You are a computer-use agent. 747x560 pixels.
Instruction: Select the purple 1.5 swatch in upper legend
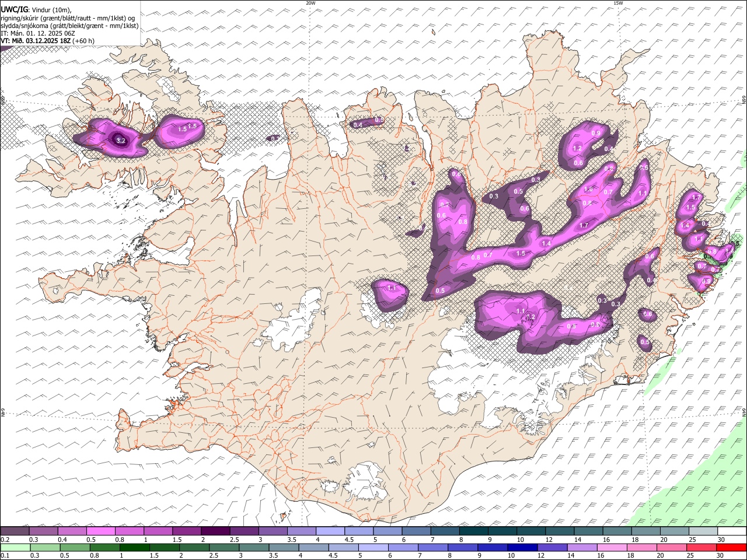click(x=187, y=531)
